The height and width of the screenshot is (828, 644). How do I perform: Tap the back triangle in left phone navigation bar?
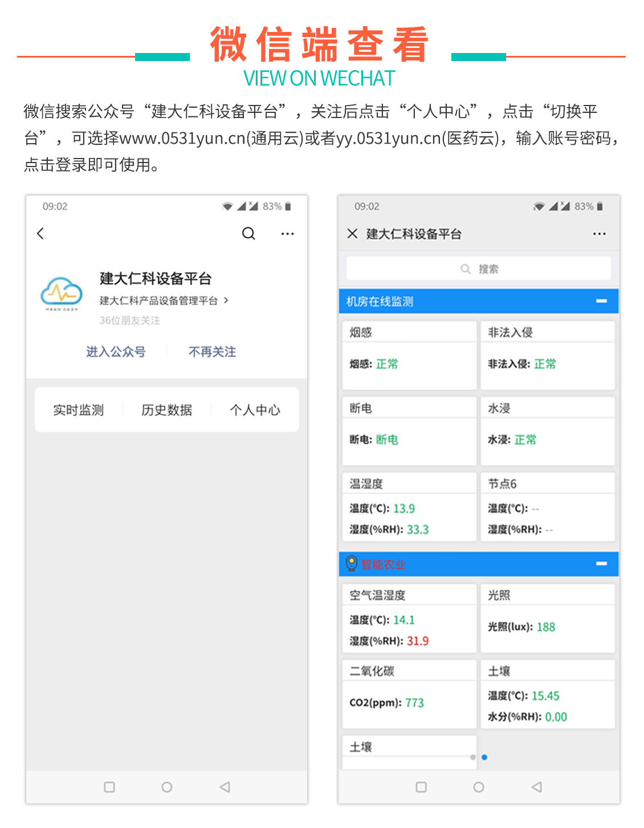[x=225, y=787]
